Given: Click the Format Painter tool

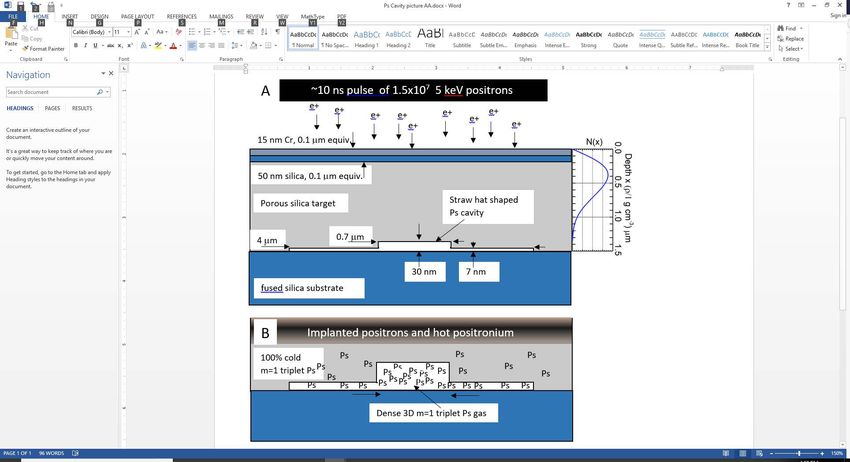Looking at the screenshot, I should click(43, 49).
